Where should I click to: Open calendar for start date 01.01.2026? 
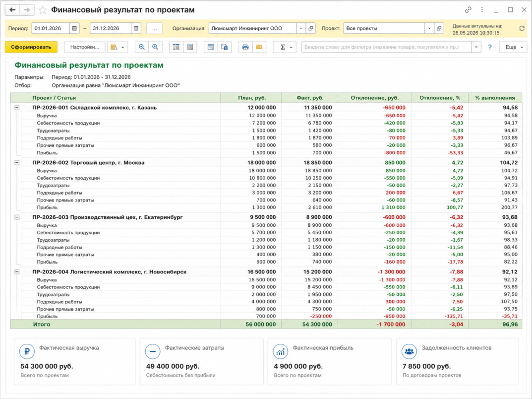click(75, 28)
